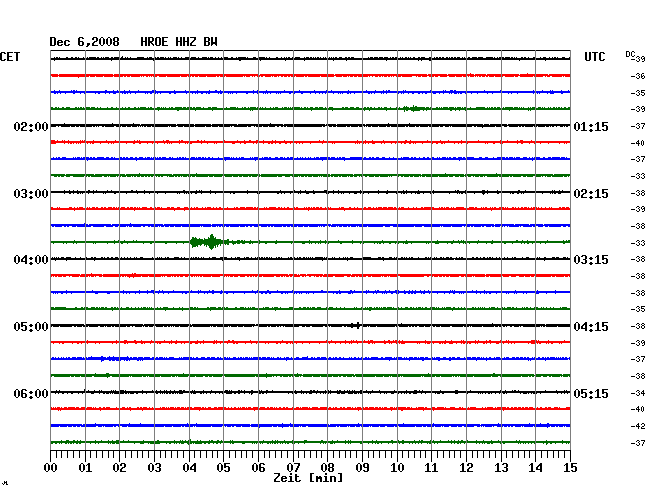Click the "14" minute axis label
The height and width of the screenshot is (494, 650).
coord(535,468)
